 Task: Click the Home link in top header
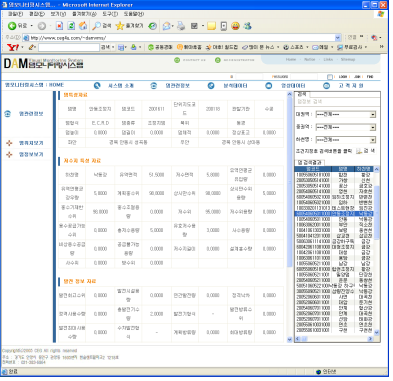point(291,59)
